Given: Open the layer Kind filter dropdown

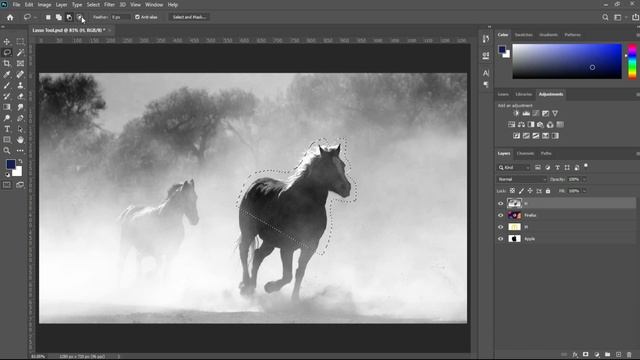Looking at the screenshot, I should [513, 168].
